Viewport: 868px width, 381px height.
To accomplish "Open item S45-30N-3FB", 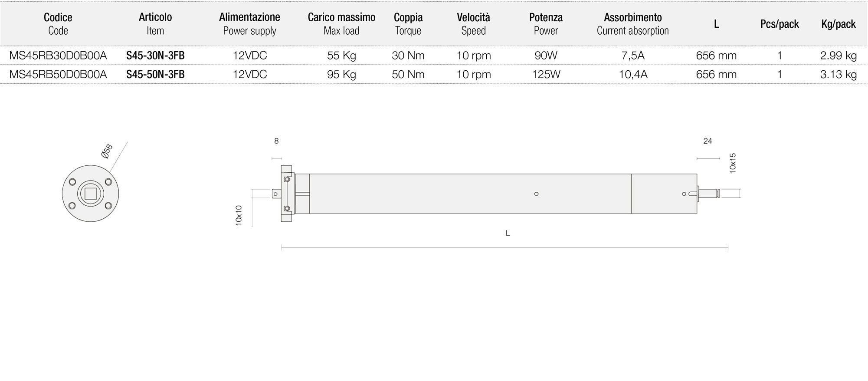I will [x=155, y=56].
